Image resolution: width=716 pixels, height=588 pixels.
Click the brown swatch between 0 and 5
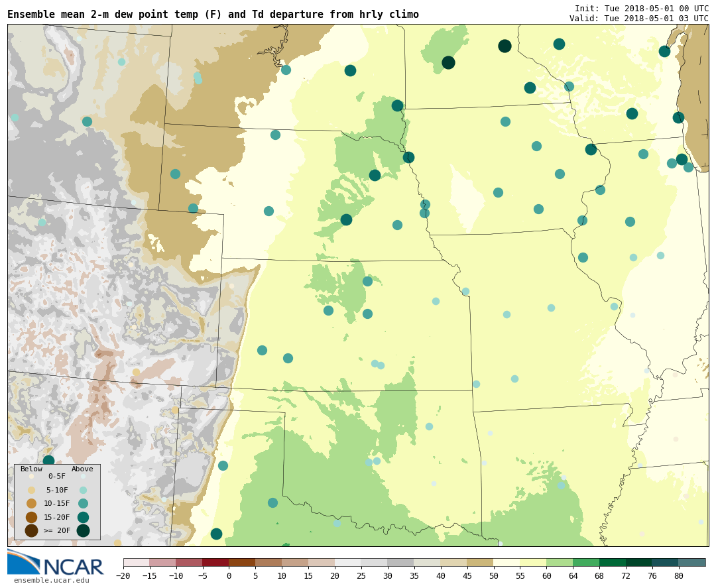click(242, 562)
